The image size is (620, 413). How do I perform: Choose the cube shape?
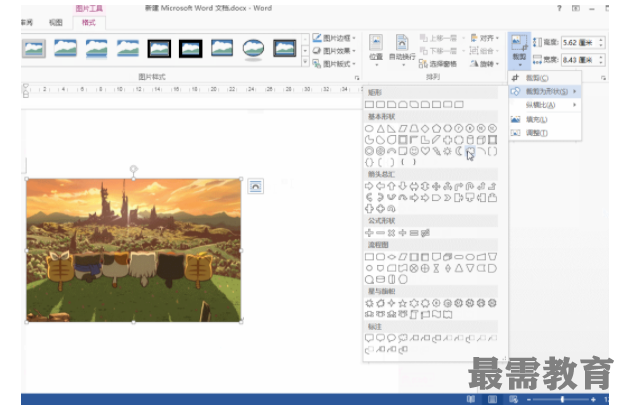(x=481, y=140)
